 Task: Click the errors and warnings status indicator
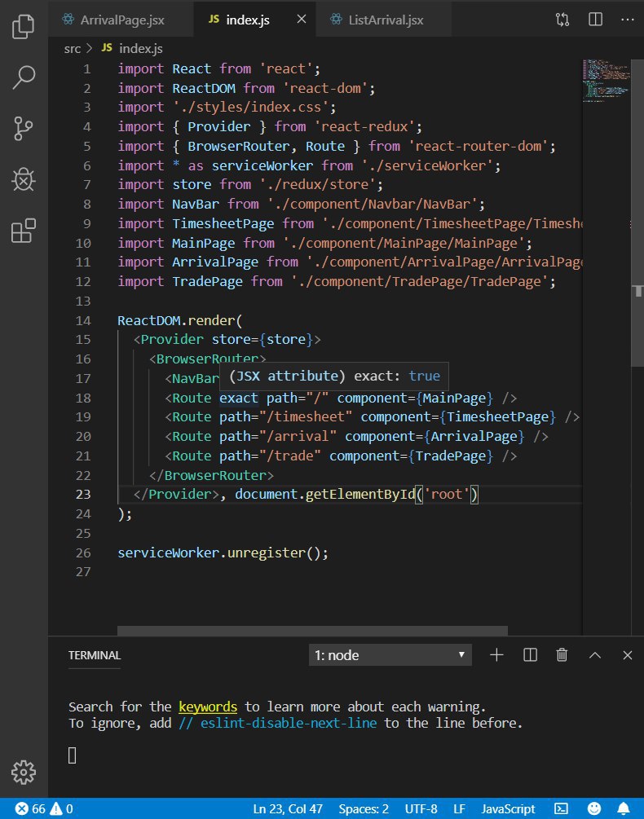[45, 808]
